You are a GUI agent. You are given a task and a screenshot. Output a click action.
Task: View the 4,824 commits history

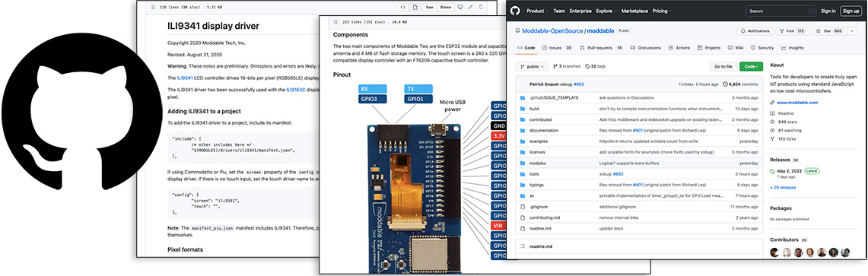point(741,84)
